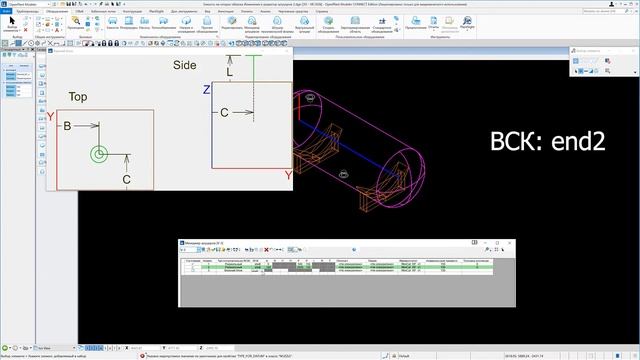Switch to the Справка ribbon tab
Image resolution: width=640 pixels, height=360 pixels.
pyautogui.click(x=322, y=11)
